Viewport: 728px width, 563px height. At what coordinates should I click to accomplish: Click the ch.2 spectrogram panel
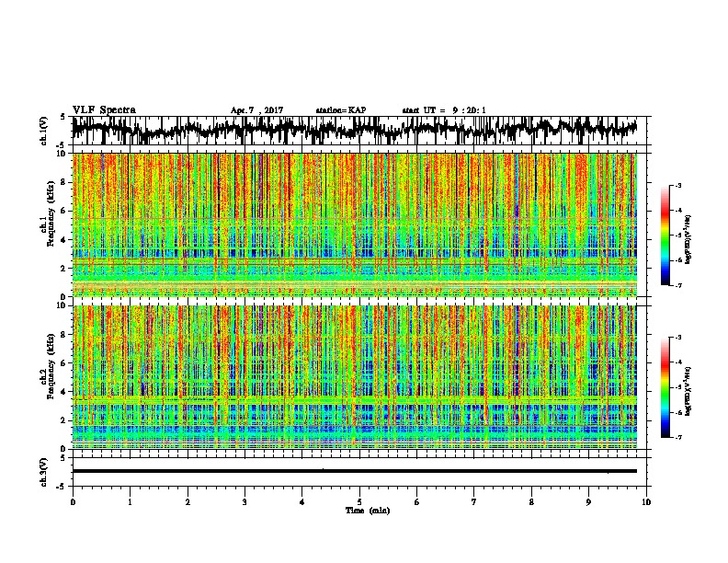355,377
